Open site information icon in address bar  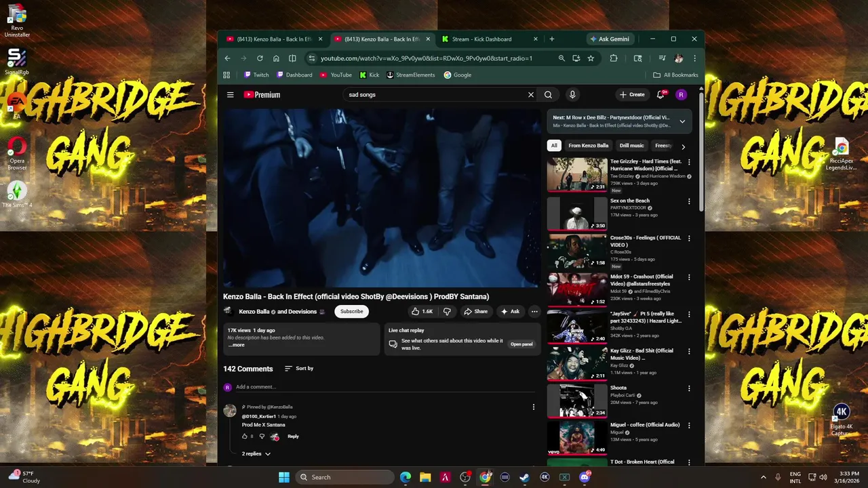pyautogui.click(x=311, y=58)
